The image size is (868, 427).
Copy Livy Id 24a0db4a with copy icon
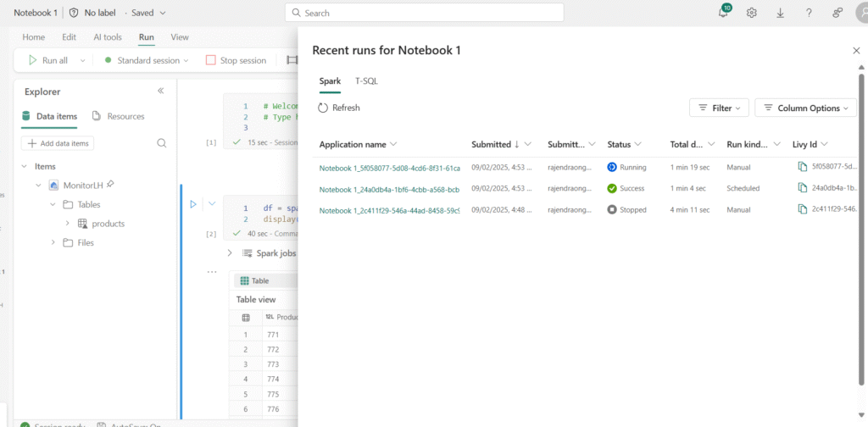[x=802, y=188]
